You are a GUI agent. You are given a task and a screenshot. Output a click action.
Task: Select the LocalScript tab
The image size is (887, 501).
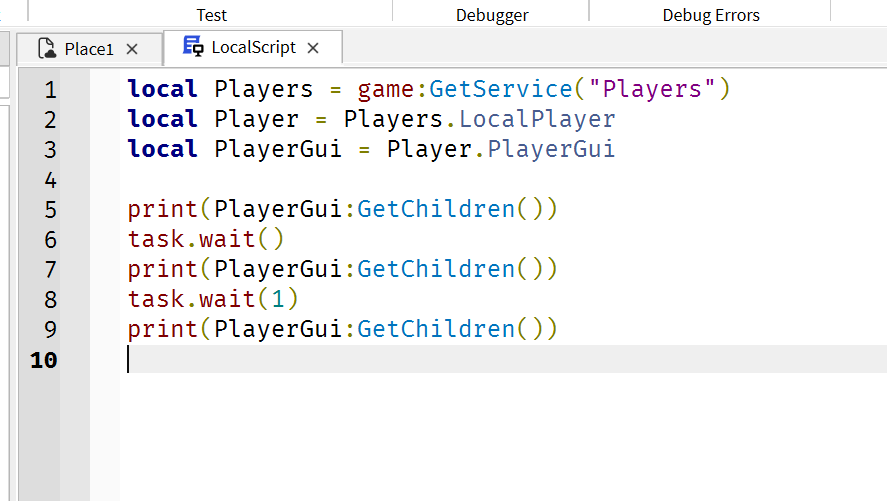[x=253, y=47]
